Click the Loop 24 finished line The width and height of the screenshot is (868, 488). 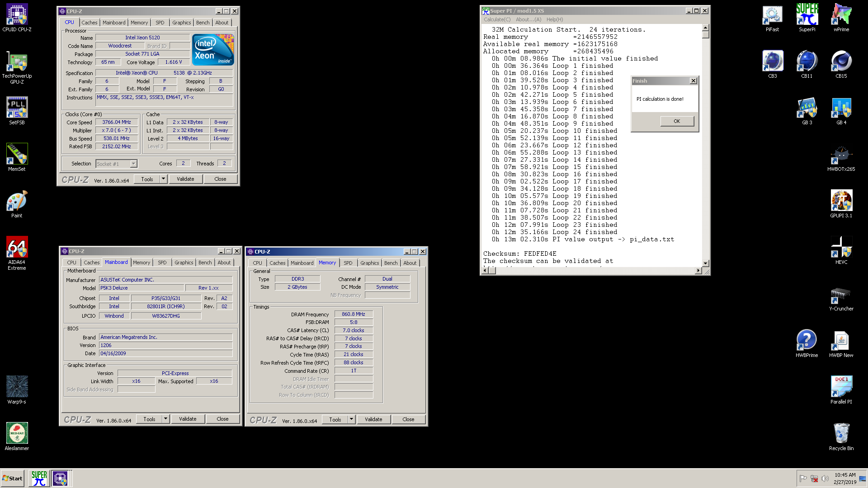(555, 232)
